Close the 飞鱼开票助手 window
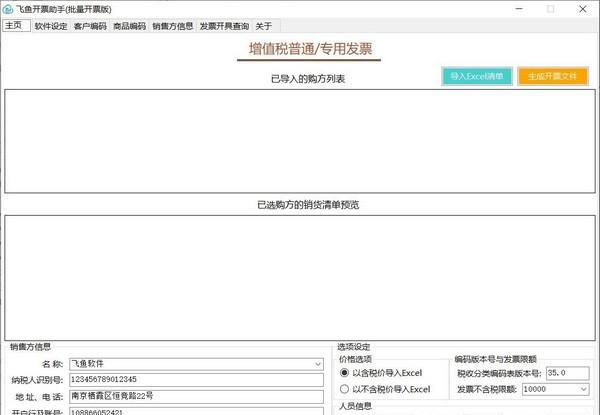The height and width of the screenshot is (415, 600). point(582,9)
